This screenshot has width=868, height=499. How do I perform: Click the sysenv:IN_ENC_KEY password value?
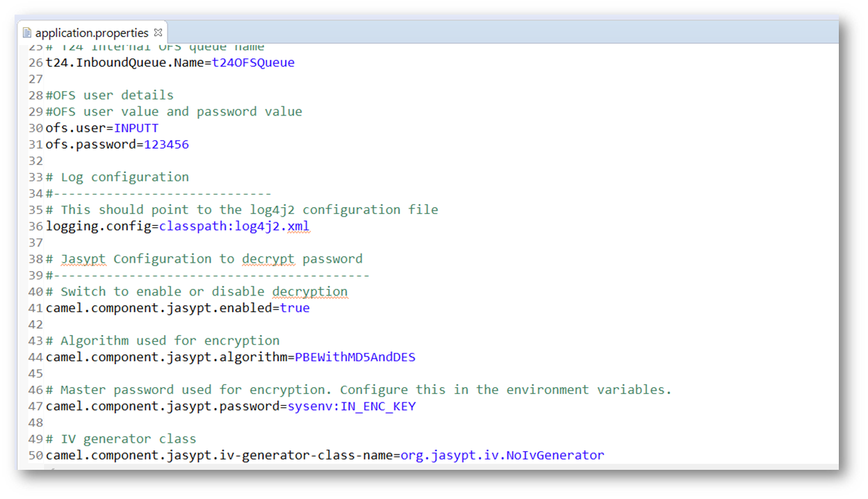[x=352, y=406]
